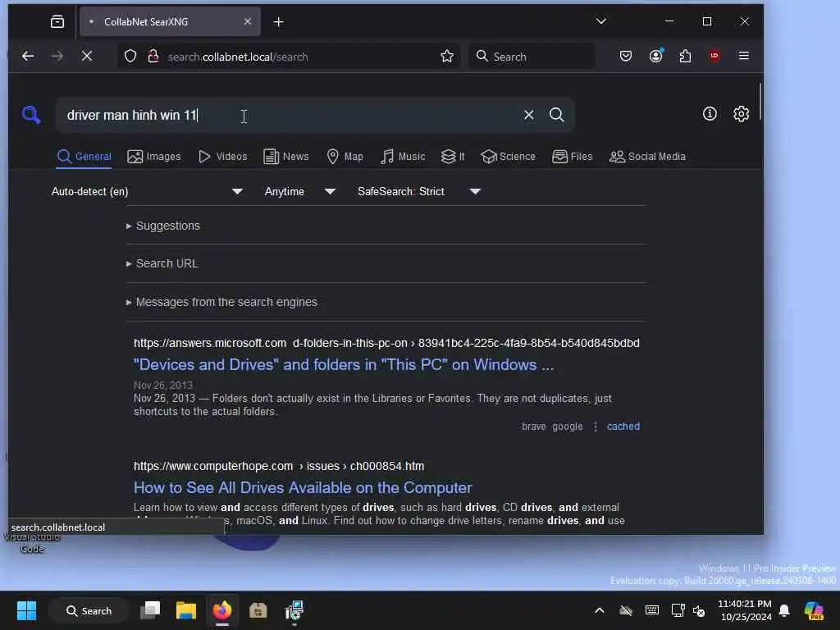Open cached version of Microsoft result
Screen dimensions: 840x630
pyautogui.click(x=623, y=427)
